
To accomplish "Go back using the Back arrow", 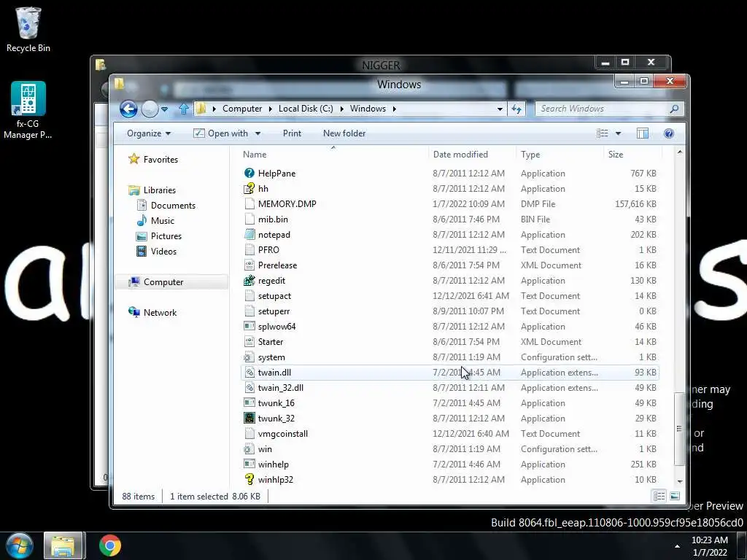I will pos(128,109).
